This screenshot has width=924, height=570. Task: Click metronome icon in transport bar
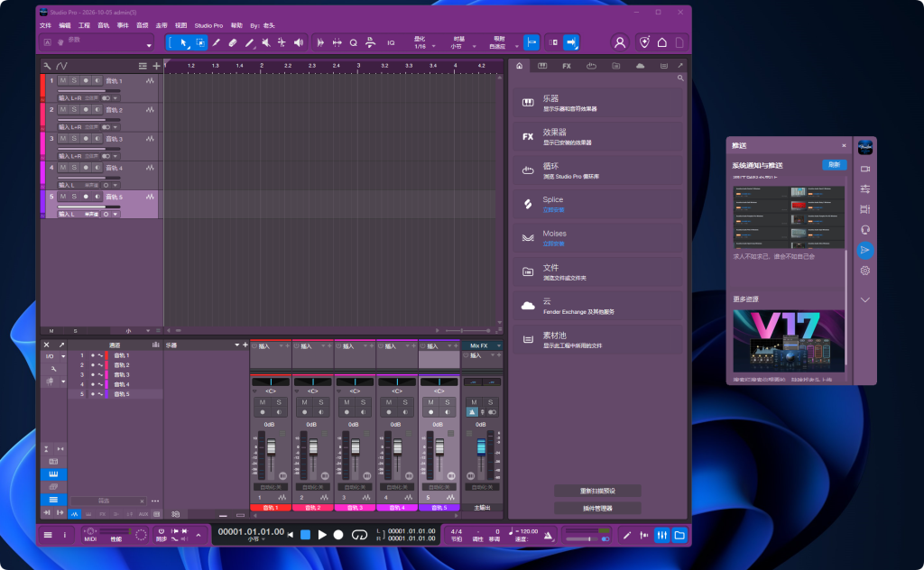[548, 535]
